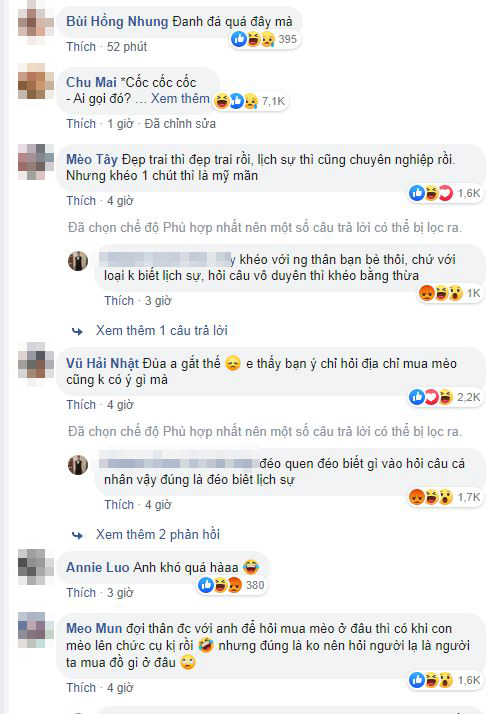This screenshot has height=714, width=503.
Task: View the 1,6K reactions on Meo Mun's comment
Action: [x=445, y=680]
